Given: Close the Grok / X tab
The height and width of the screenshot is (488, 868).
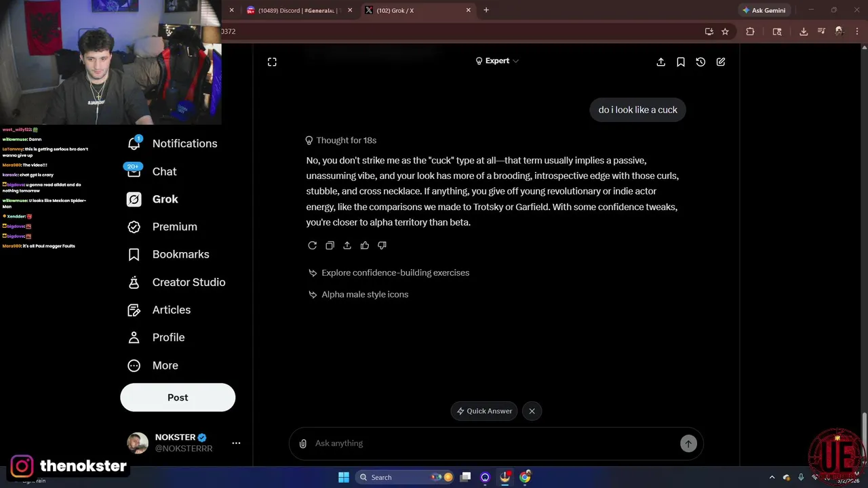Looking at the screenshot, I should pos(468,10).
